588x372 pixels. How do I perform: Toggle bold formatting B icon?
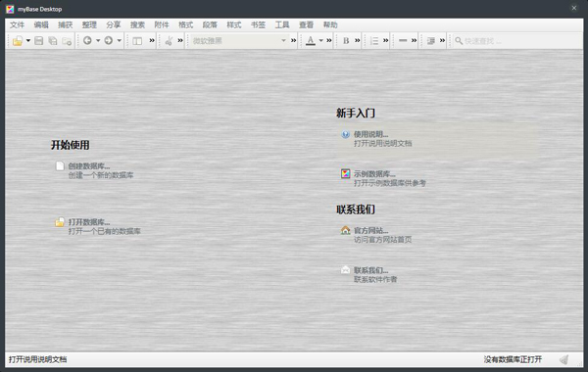click(346, 40)
